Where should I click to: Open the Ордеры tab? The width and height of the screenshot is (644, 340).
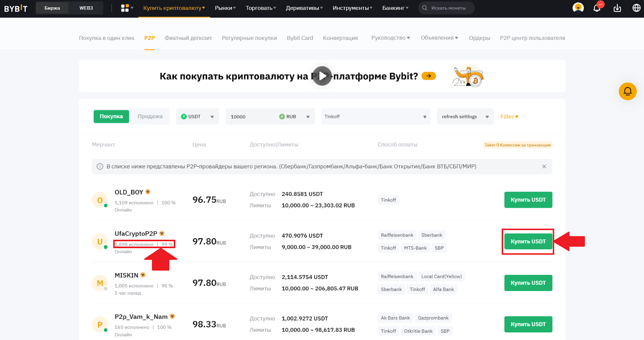click(479, 38)
